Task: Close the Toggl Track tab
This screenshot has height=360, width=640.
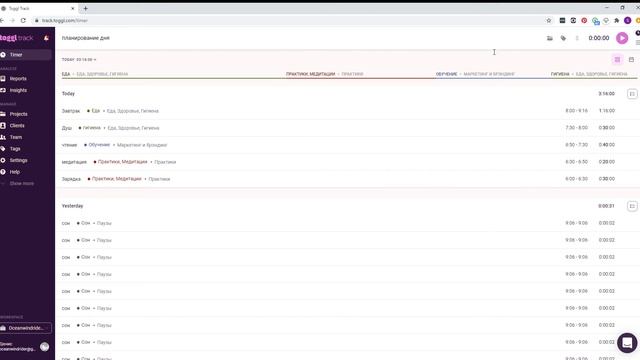Action: coord(73,8)
